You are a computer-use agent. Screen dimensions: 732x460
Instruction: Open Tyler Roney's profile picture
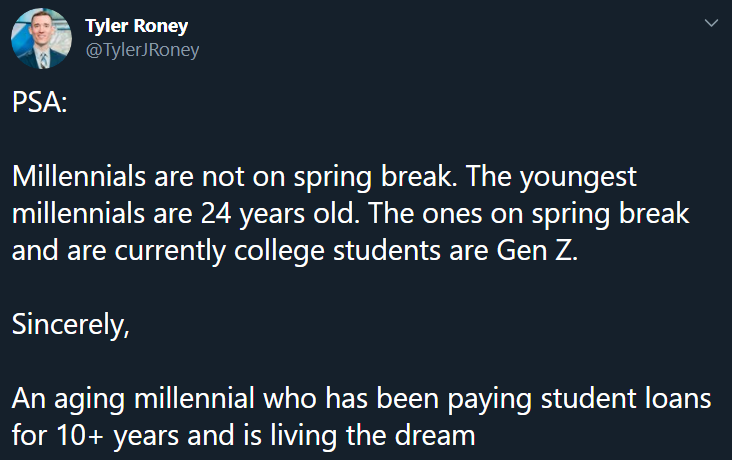click(42, 38)
